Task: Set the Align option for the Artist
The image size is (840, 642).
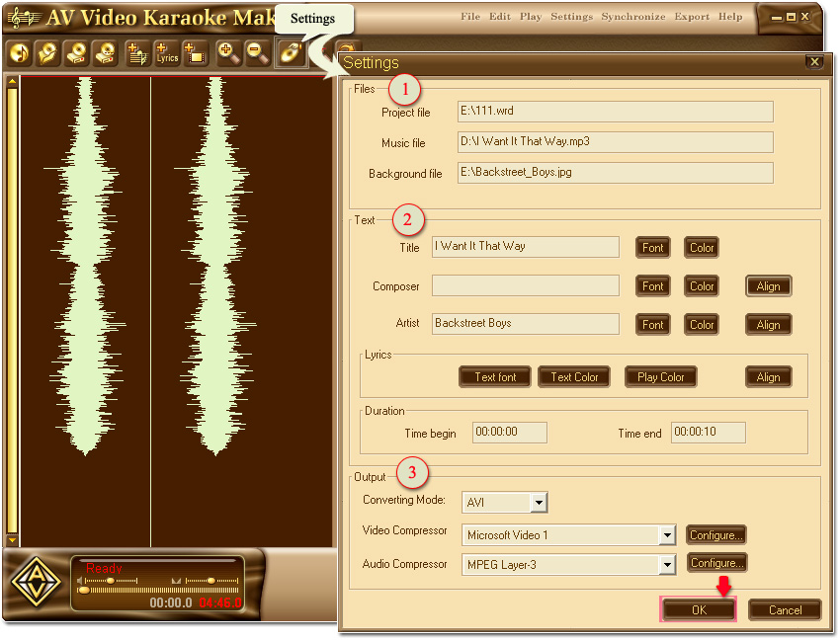Action: [768, 324]
